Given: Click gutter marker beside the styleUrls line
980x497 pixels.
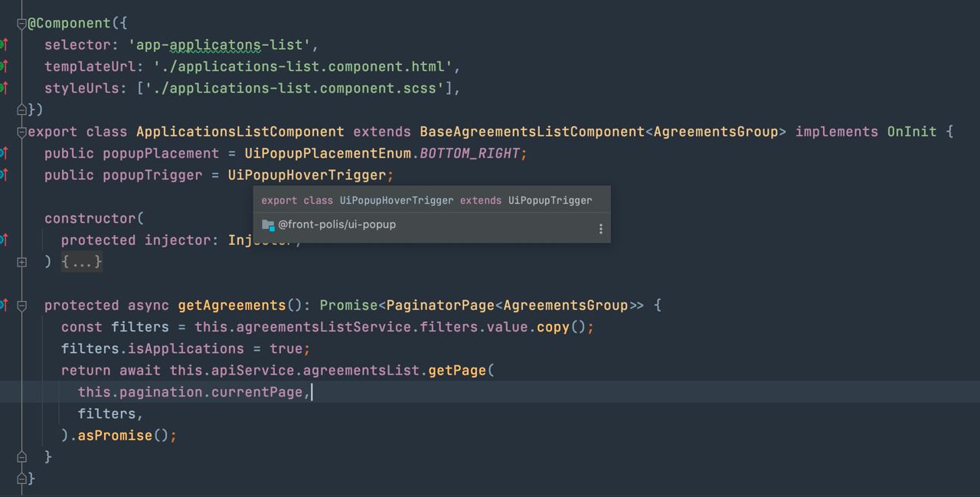Looking at the screenshot, I should pyautogui.click(x=4, y=88).
